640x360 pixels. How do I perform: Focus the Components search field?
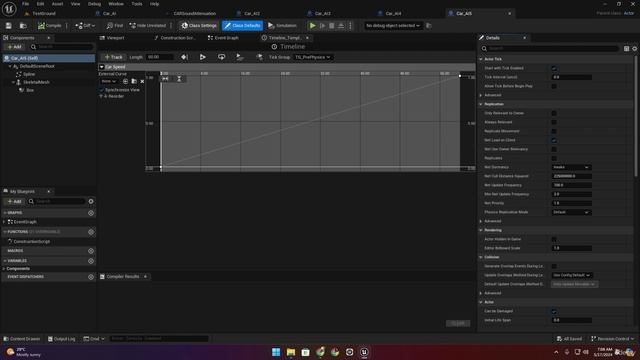pos(62,47)
